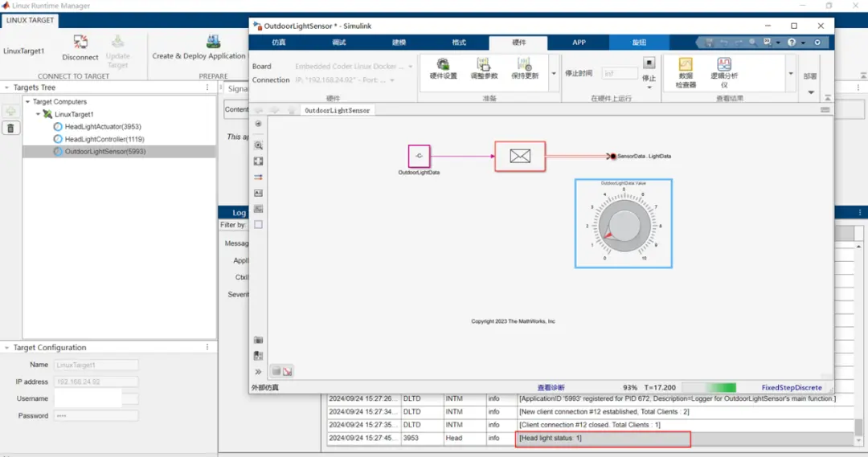
Task: Collapse the Target Configuration panel
Action: pos(6,348)
